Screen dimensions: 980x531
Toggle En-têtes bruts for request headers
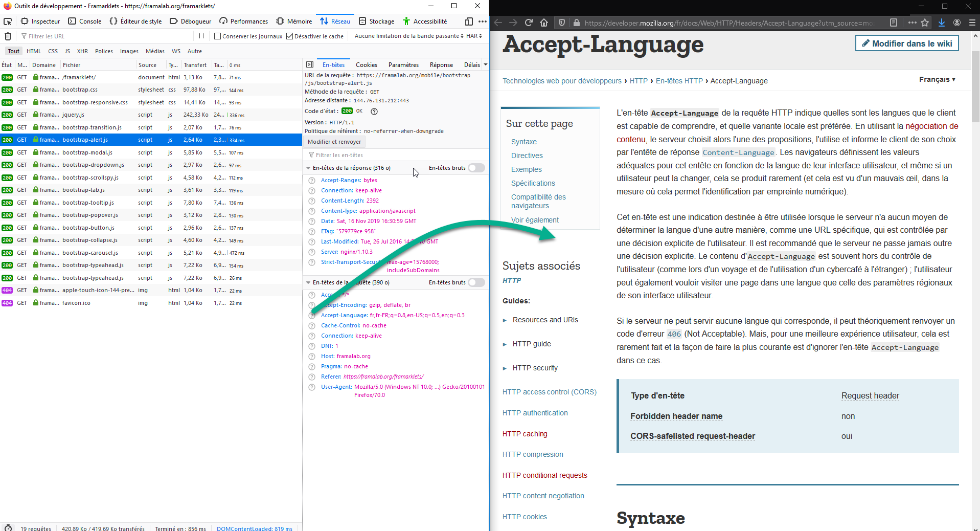(476, 282)
